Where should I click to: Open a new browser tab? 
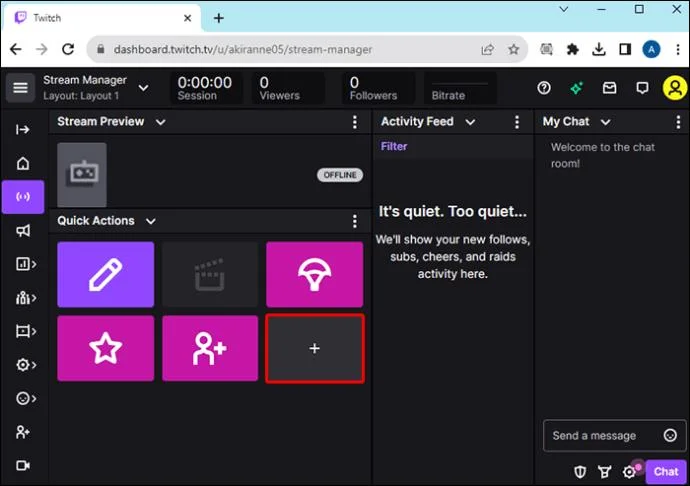pos(219,18)
